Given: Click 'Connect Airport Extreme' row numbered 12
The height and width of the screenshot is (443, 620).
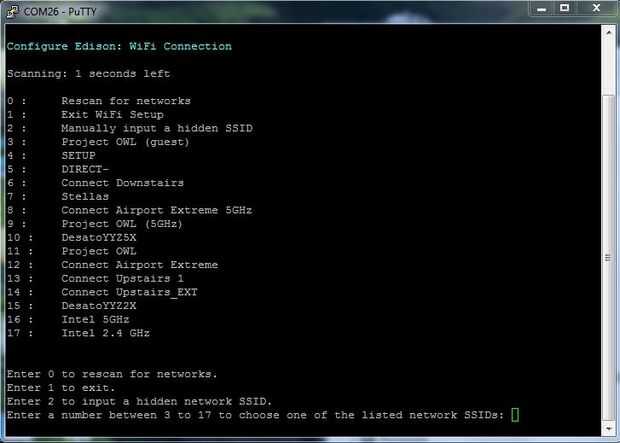Looking at the screenshot, I should click(112, 265).
